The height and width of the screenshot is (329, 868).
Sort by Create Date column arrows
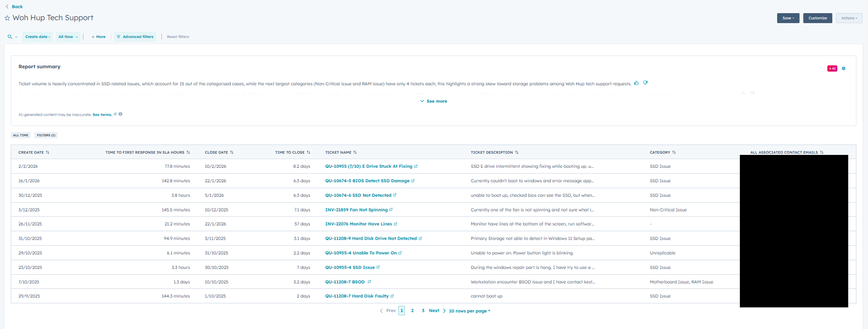(47, 152)
